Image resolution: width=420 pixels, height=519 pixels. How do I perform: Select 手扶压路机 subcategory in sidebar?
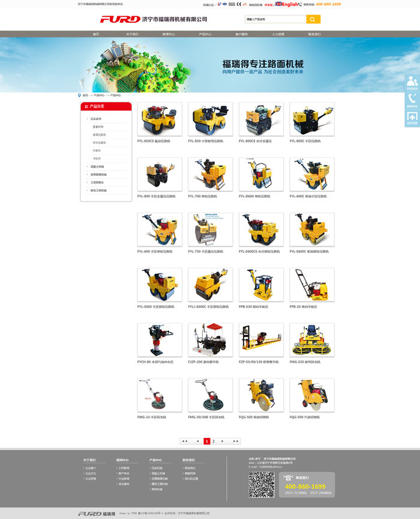click(x=99, y=142)
